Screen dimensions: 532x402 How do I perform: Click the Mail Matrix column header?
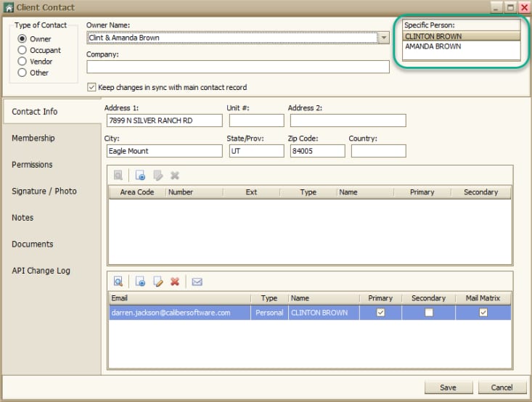[x=483, y=298]
